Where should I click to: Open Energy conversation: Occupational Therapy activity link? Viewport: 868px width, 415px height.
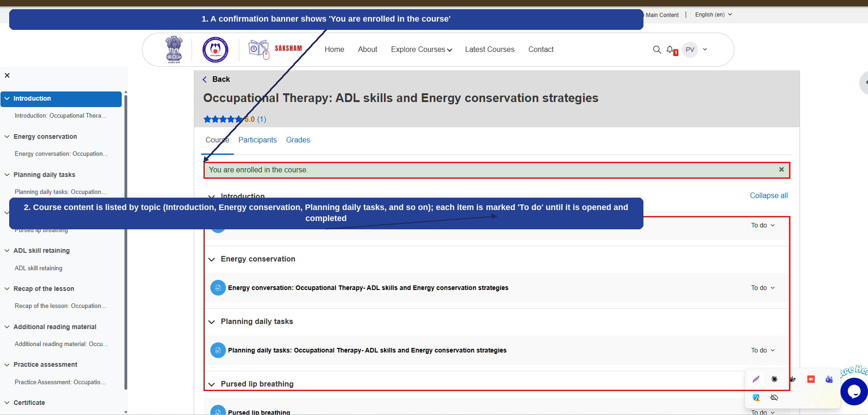click(x=368, y=288)
